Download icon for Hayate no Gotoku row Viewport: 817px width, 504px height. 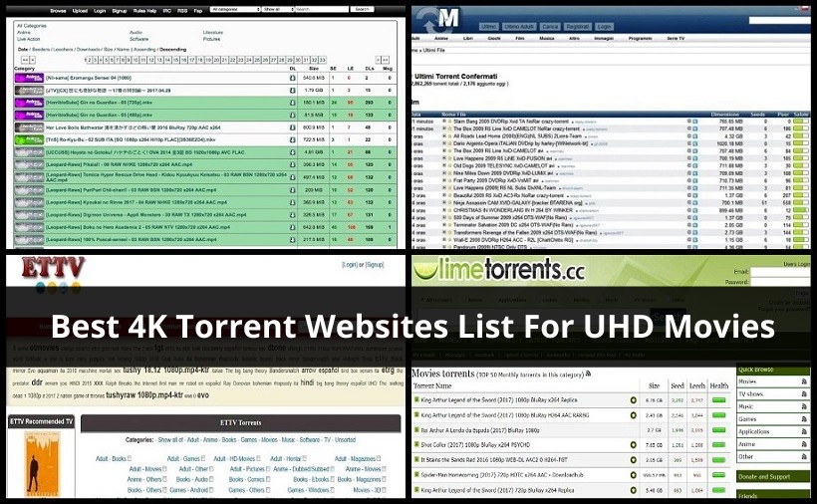pos(292,152)
